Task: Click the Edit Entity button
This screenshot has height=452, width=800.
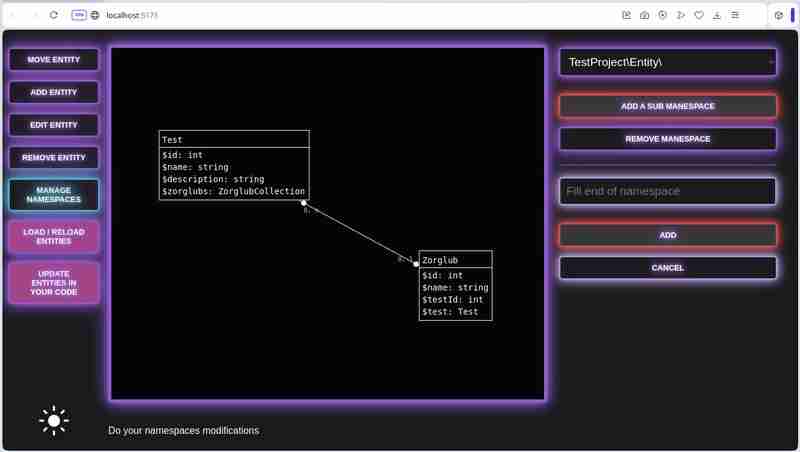Action: coord(54,125)
